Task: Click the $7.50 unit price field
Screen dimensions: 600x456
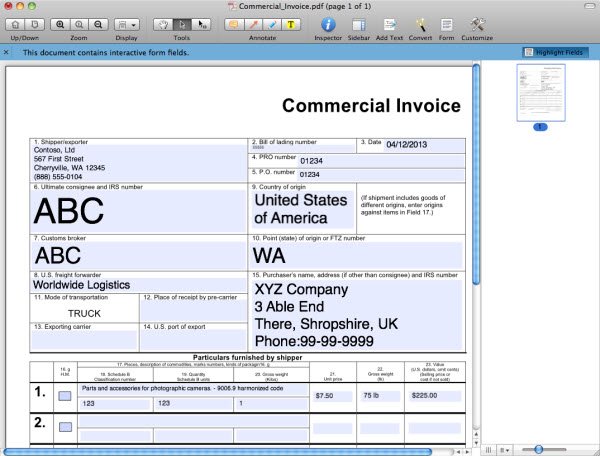Action: [333, 396]
